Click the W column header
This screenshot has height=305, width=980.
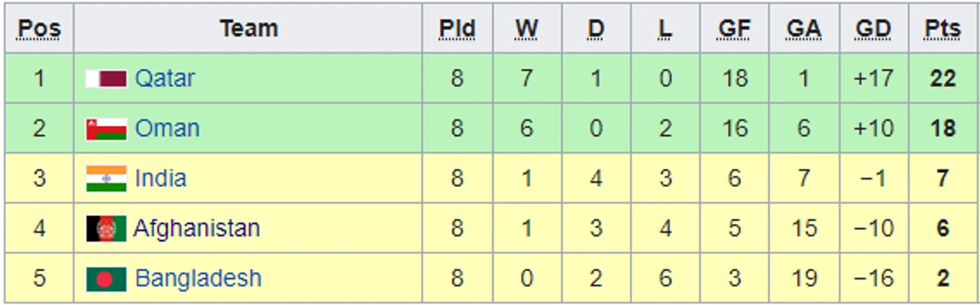527,29
